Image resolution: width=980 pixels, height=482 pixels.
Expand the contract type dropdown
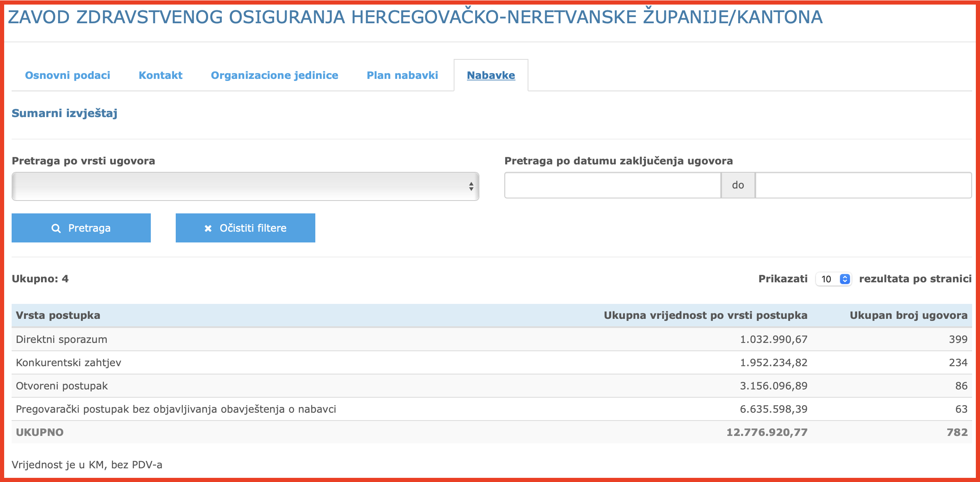coord(246,186)
